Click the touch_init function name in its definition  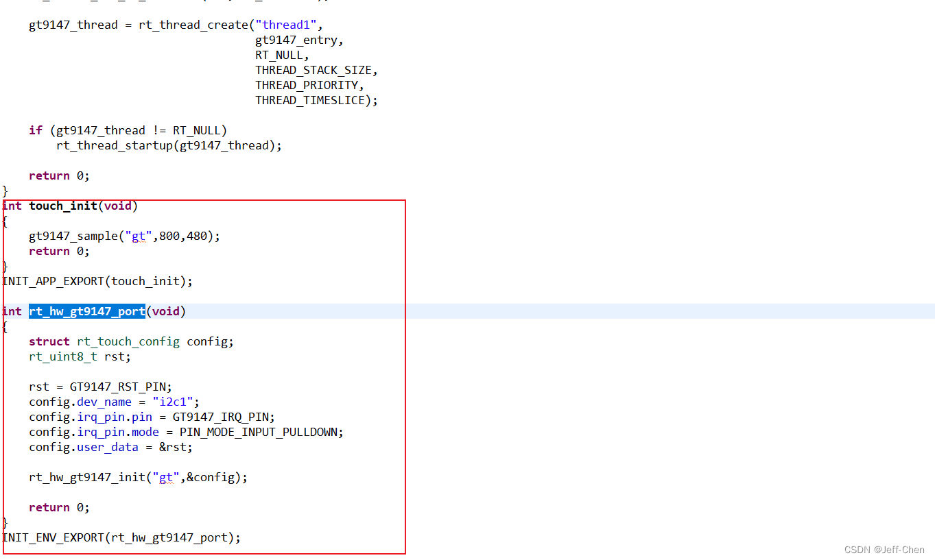63,206
